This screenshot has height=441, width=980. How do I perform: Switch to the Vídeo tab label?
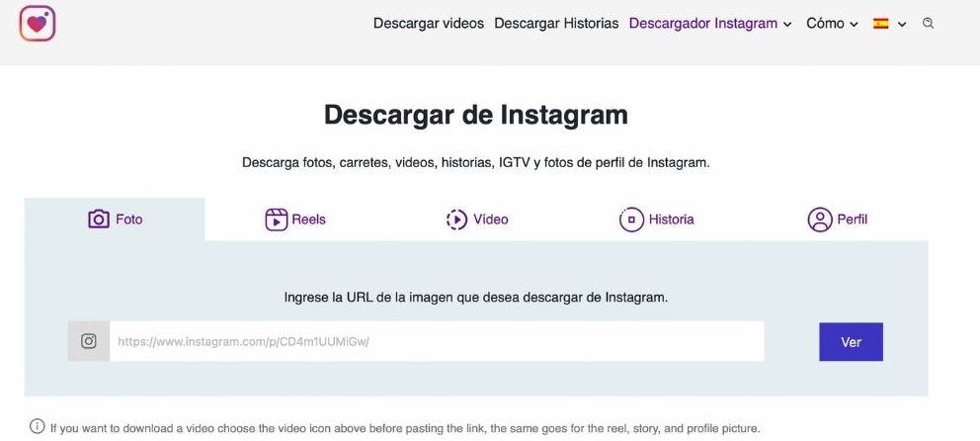[491, 220]
